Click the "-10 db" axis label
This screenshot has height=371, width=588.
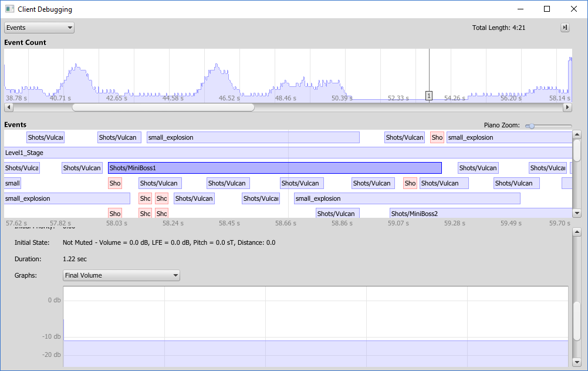[52, 336]
